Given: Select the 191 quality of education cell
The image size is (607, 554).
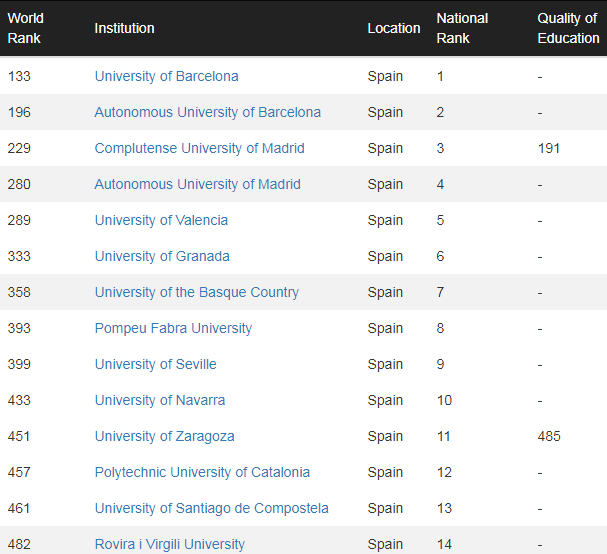Looking at the screenshot, I should coord(549,148).
